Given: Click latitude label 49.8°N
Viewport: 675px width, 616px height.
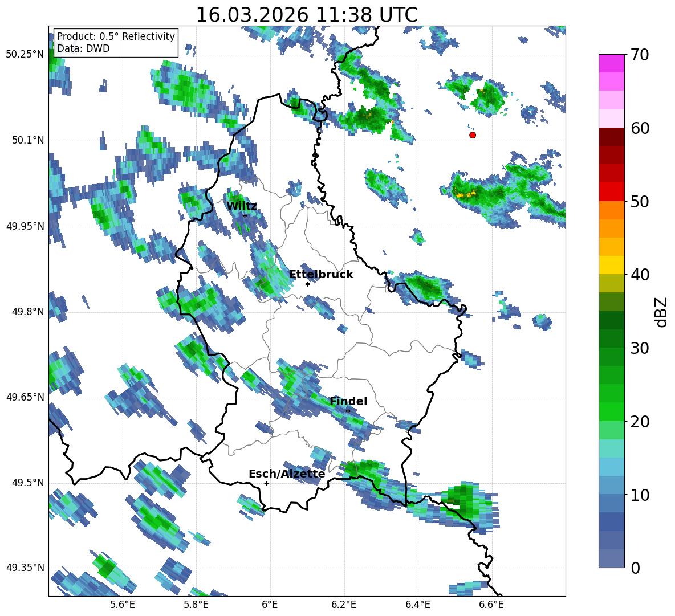Looking at the screenshot, I should tap(27, 312).
